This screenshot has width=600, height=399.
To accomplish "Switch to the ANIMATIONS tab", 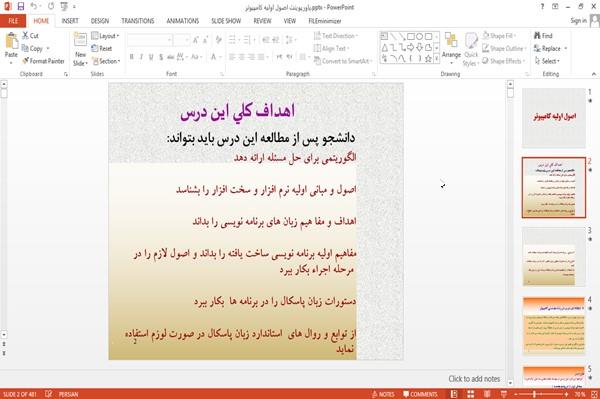I will pyautogui.click(x=183, y=21).
